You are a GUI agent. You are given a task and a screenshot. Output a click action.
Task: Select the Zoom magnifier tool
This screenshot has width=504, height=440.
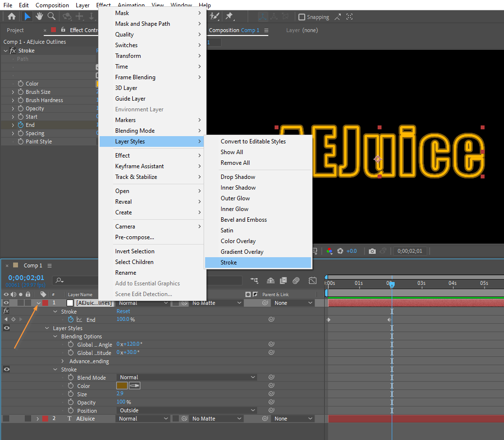pyautogui.click(x=51, y=17)
